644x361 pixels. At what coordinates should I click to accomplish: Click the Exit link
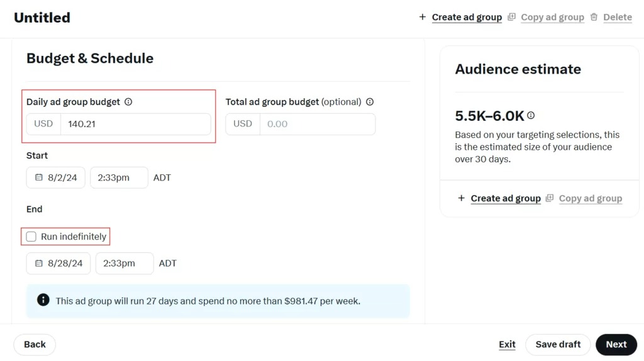click(507, 345)
